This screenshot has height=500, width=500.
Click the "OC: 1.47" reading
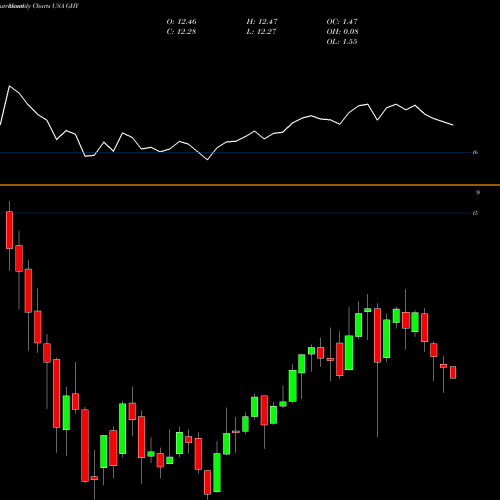(x=342, y=22)
